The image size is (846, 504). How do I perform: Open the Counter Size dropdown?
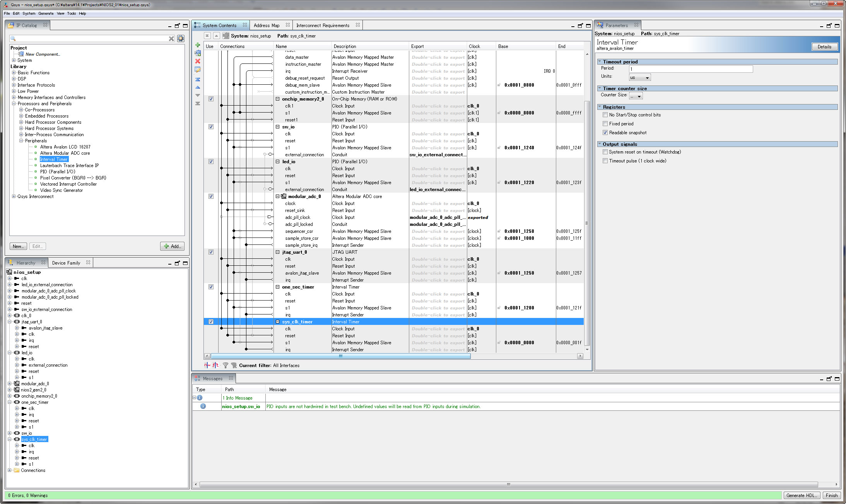coord(636,96)
